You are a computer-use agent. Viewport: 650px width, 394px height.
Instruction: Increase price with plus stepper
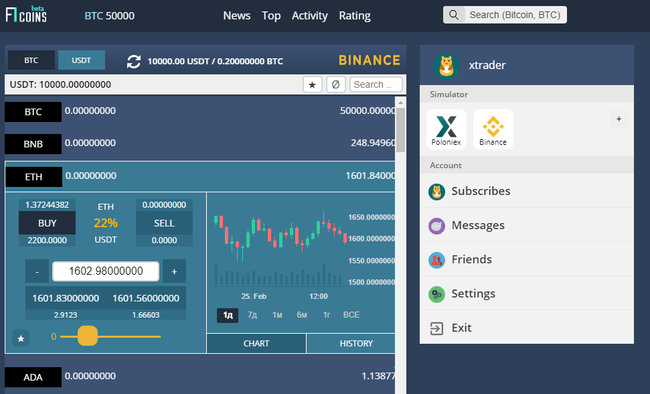click(x=174, y=271)
